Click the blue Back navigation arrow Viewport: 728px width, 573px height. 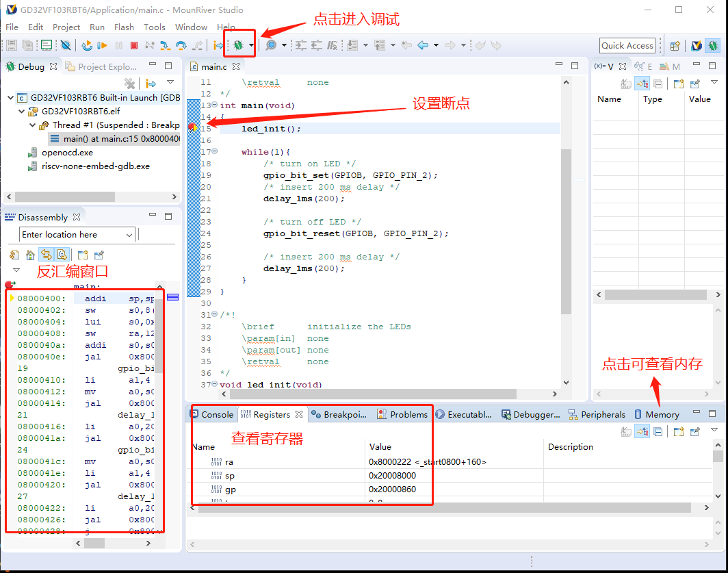coord(423,45)
